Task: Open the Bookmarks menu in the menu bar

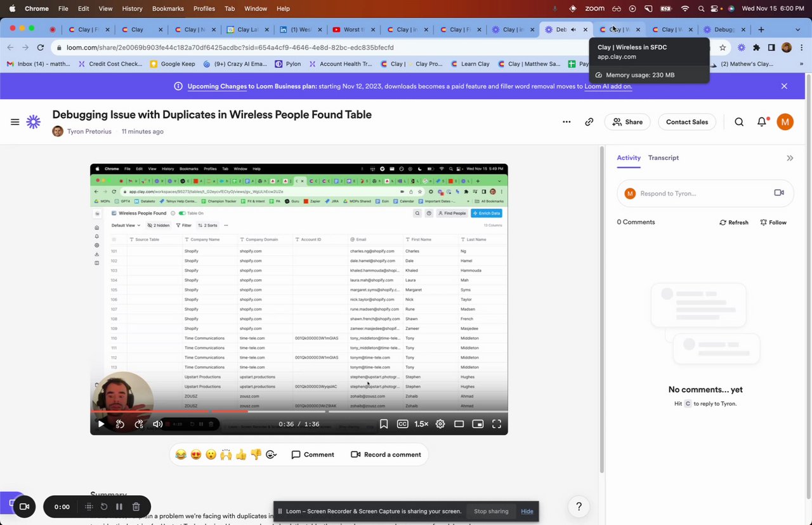Action: click(x=168, y=8)
